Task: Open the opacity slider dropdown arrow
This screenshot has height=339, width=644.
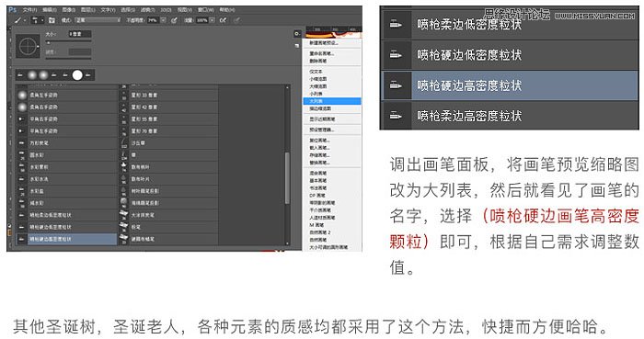Action: coord(163,20)
